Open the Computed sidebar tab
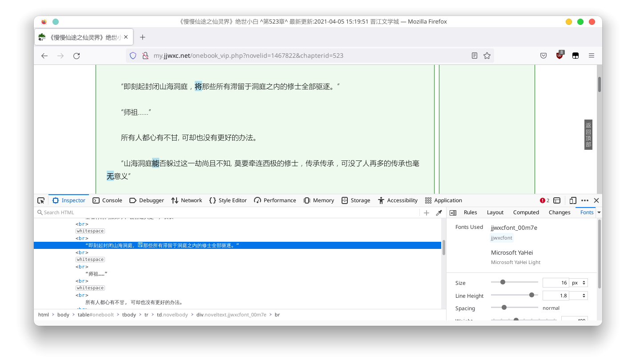636x364 pixels. [526, 212]
